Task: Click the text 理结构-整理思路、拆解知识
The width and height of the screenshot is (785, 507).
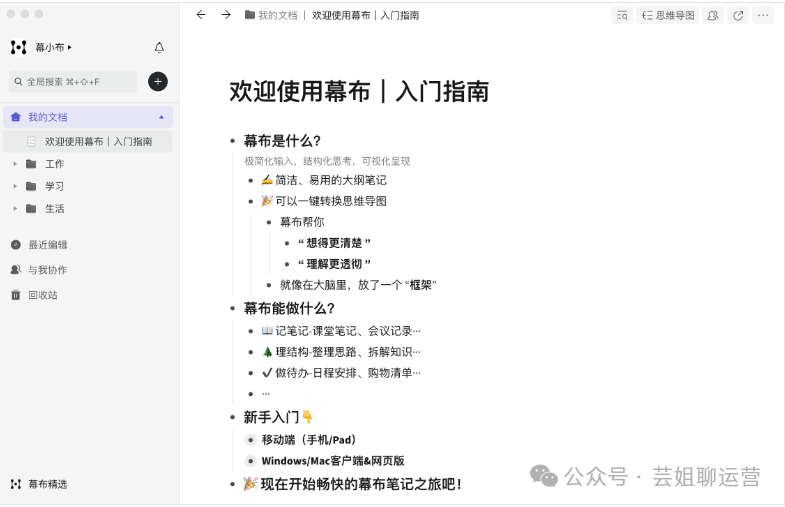Action: pos(348,352)
